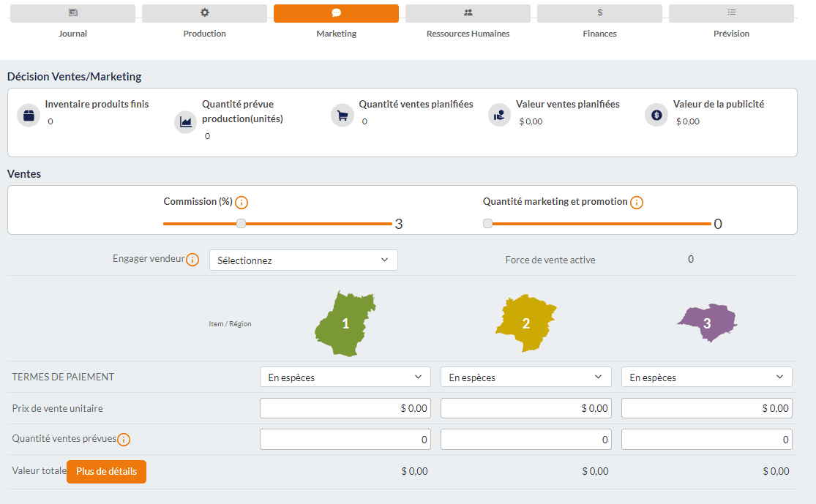Select green region 1 map

(345, 323)
